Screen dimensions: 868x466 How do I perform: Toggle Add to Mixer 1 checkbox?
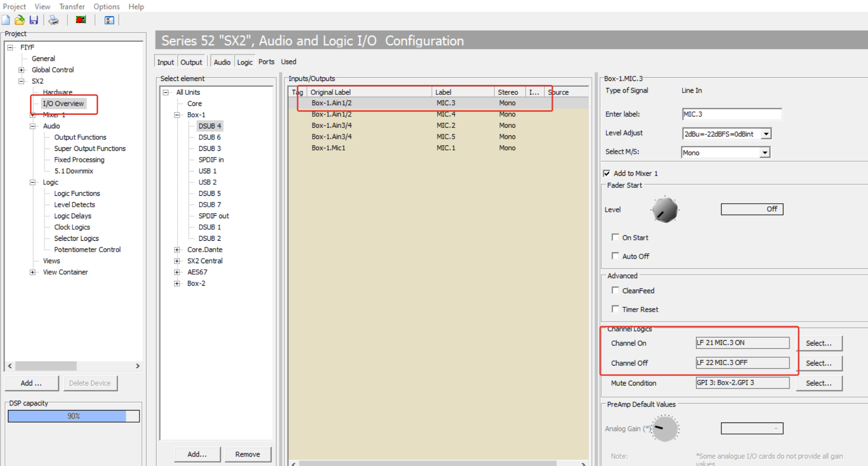(606, 173)
